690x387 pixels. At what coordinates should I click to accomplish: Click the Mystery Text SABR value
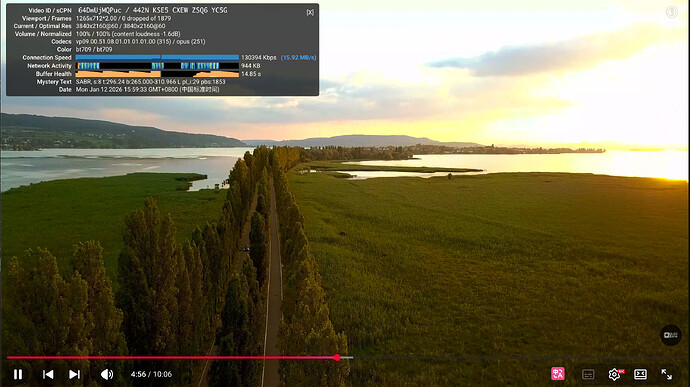click(150, 82)
